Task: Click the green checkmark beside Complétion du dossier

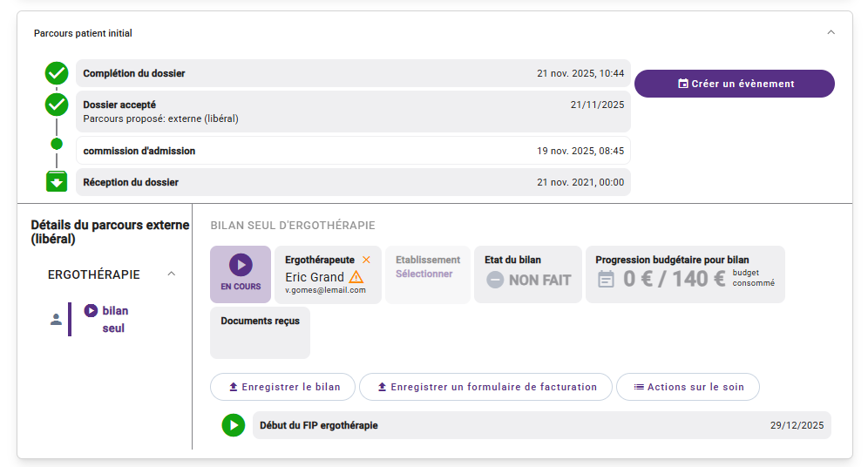Action: click(x=57, y=73)
